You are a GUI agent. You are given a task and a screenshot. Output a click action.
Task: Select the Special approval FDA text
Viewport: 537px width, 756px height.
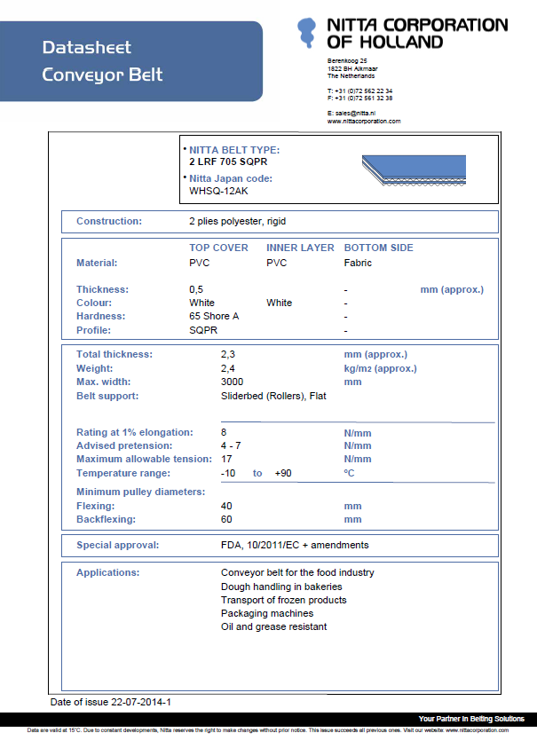295,546
